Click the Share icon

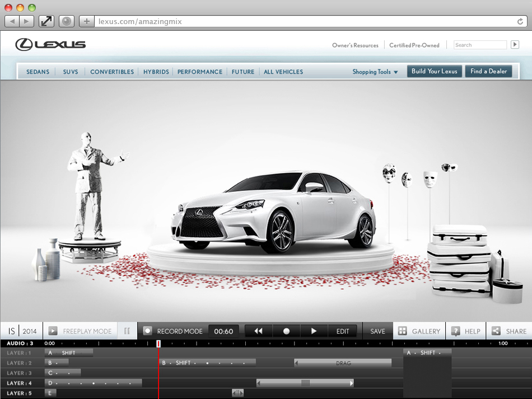click(x=496, y=331)
